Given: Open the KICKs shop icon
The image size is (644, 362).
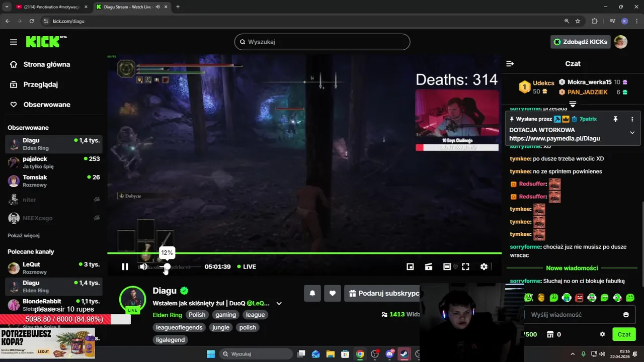Looking at the screenshot, I should click(550, 334).
